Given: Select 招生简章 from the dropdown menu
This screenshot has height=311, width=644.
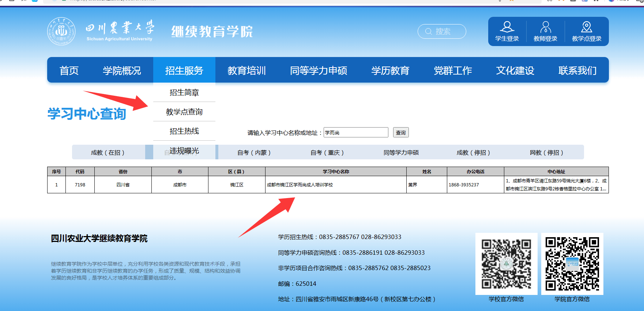Looking at the screenshot, I should [x=184, y=92].
